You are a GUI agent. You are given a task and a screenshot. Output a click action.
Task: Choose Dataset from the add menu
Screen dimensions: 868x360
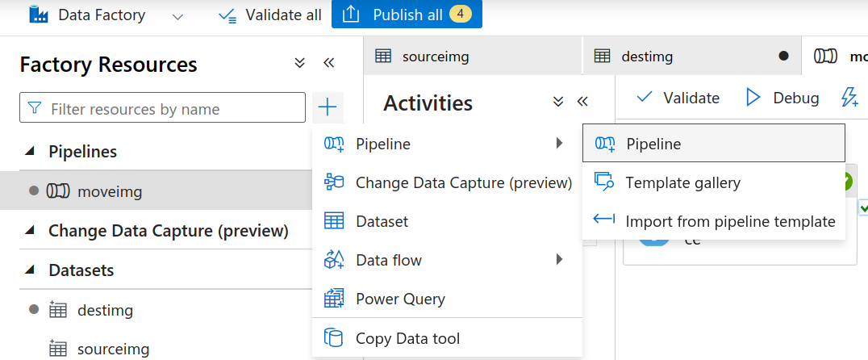point(447,221)
